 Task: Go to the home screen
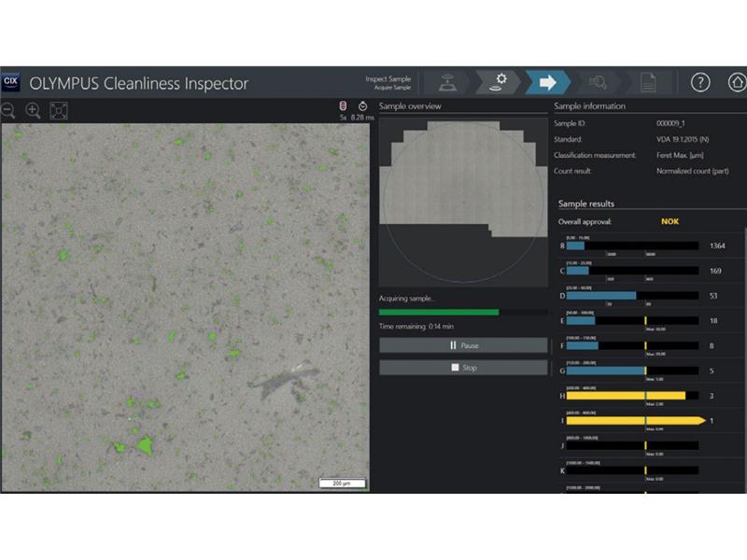click(737, 82)
